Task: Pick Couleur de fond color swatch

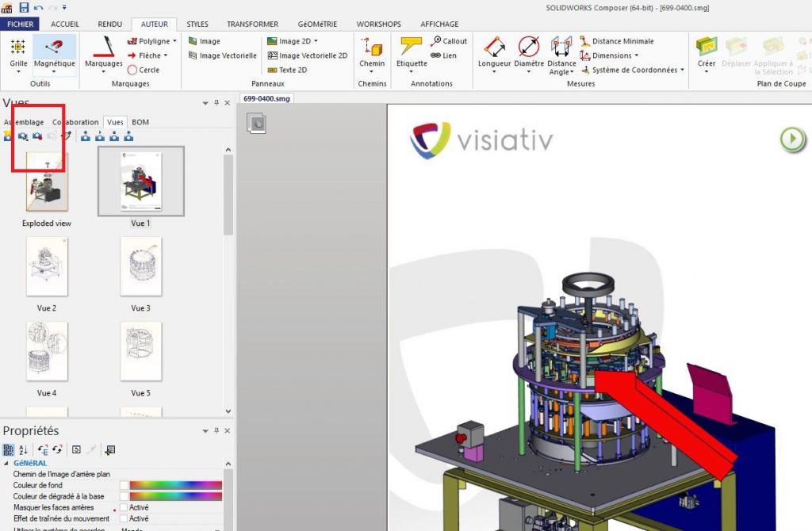Action: point(124,485)
